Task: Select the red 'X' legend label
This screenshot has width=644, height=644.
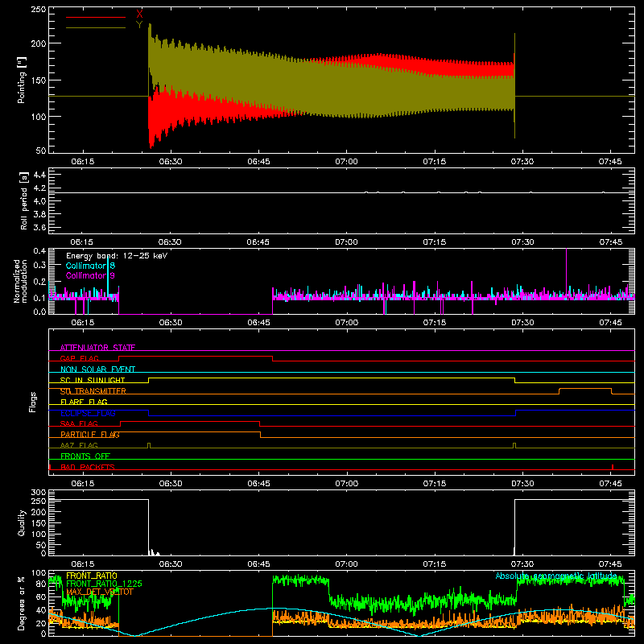Action: (x=139, y=14)
